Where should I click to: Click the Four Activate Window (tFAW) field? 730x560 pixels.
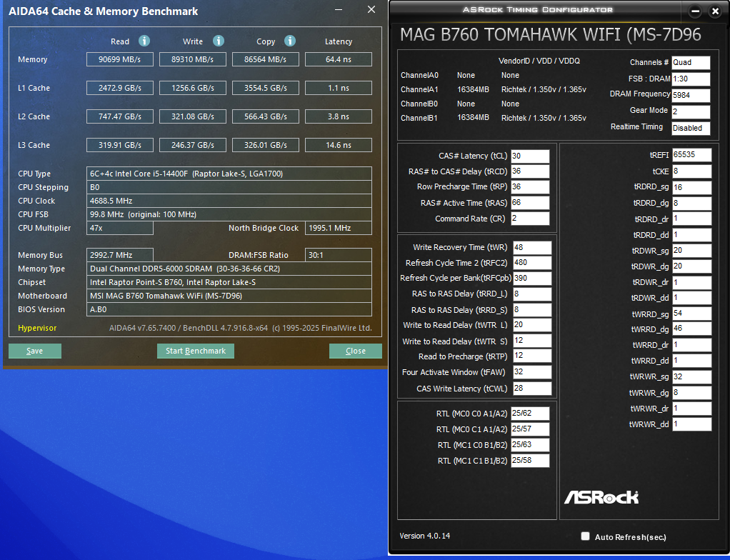point(532,372)
